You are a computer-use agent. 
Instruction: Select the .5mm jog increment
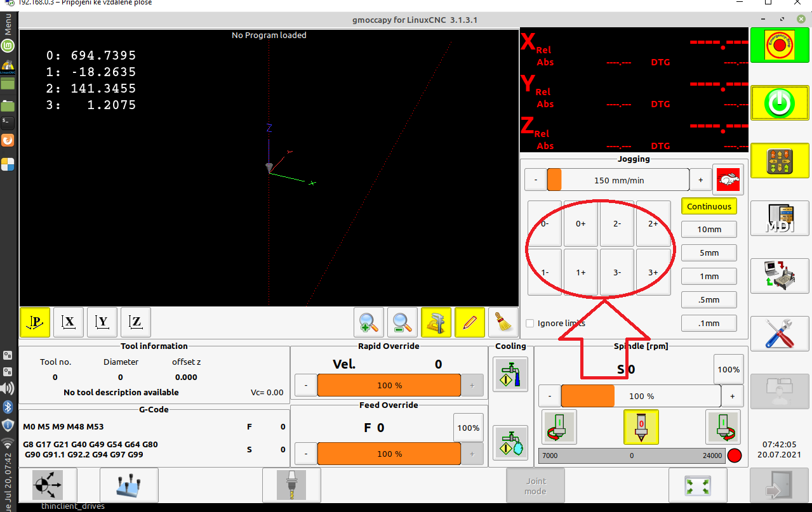(709, 299)
